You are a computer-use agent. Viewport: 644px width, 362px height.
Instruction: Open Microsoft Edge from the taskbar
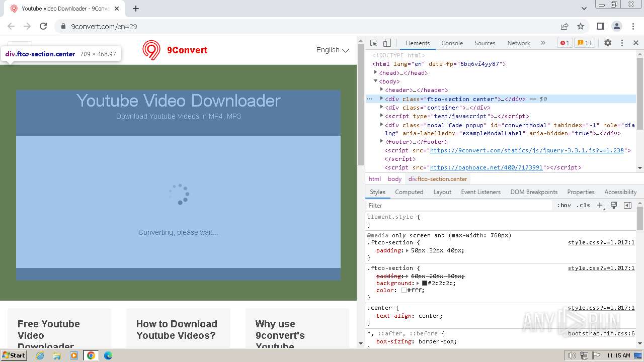tap(108, 355)
